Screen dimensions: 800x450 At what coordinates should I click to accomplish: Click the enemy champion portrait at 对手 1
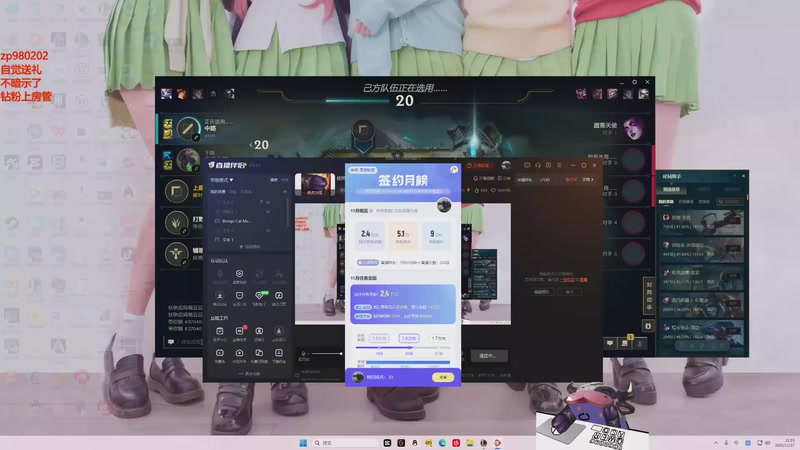633,128
